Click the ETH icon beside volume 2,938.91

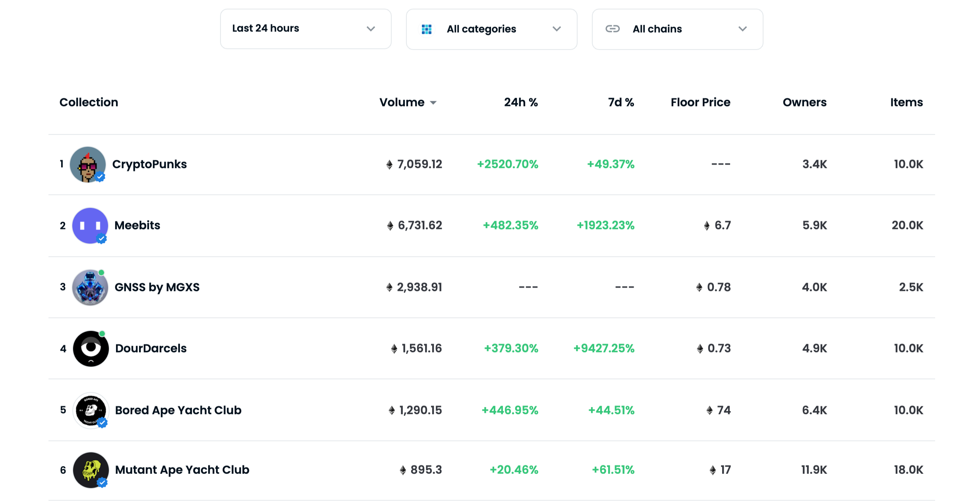coord(389,287)
